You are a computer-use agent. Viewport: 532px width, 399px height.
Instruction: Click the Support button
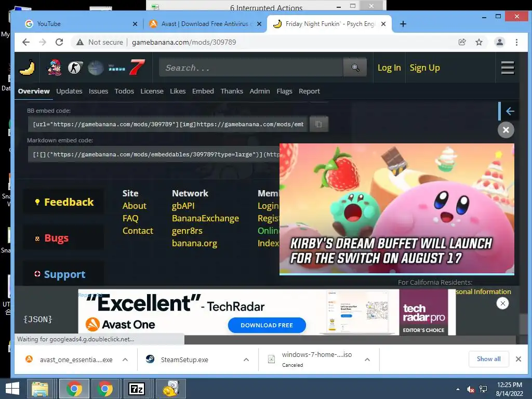(x=63, y=274)
